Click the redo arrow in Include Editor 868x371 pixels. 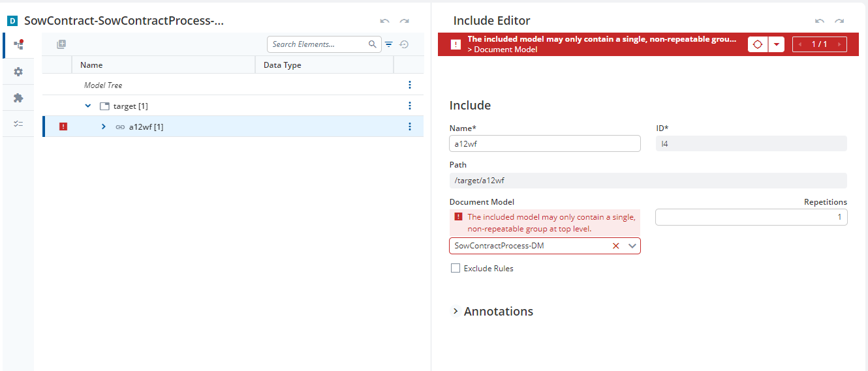(x=839, y=21)
